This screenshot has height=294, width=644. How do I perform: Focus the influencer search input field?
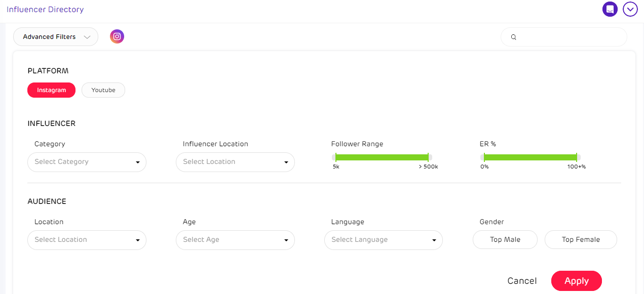tap(570, 37)
